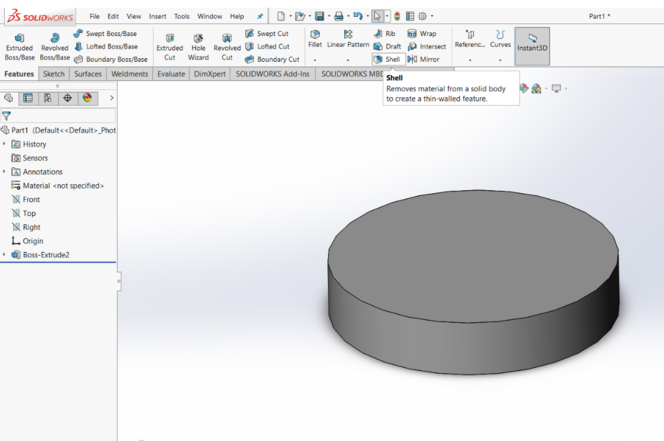Activate the Shell feature
Viewport: 664px width, 441px height.
(x=387, y=59)
